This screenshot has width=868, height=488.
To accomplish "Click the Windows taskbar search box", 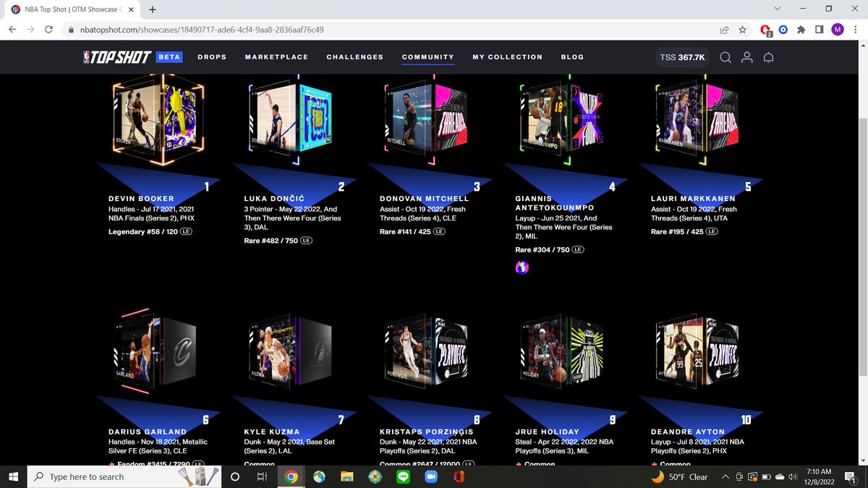I will tap(123, 477).
